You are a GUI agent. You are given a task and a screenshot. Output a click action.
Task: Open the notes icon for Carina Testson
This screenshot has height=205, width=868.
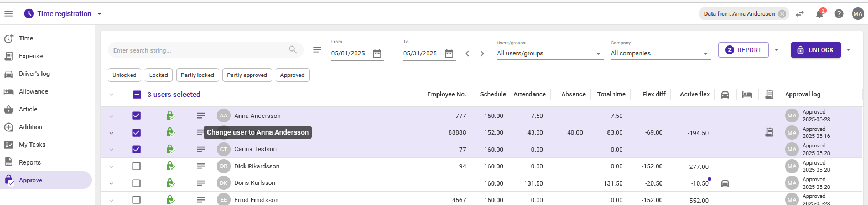(x=201, y=150)
